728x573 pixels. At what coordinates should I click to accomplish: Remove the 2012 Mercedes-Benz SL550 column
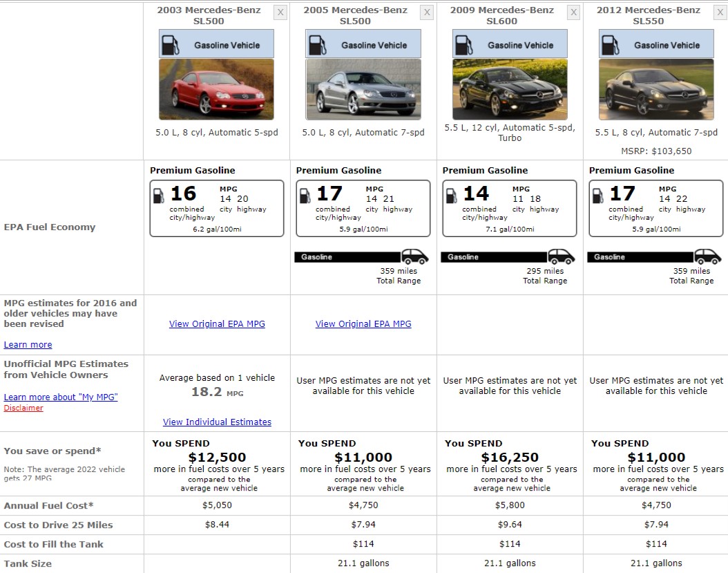tap(720, 12)
